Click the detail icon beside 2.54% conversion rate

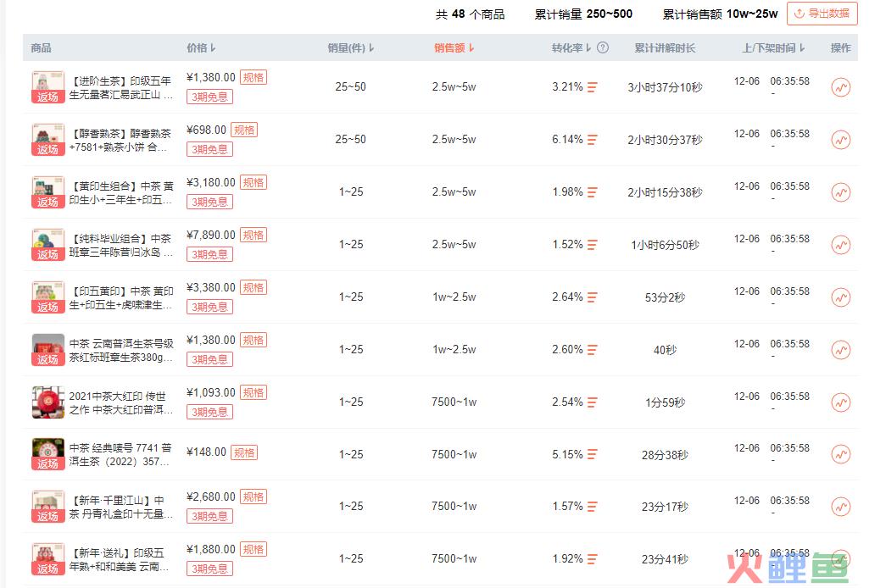tap(592, 402)
